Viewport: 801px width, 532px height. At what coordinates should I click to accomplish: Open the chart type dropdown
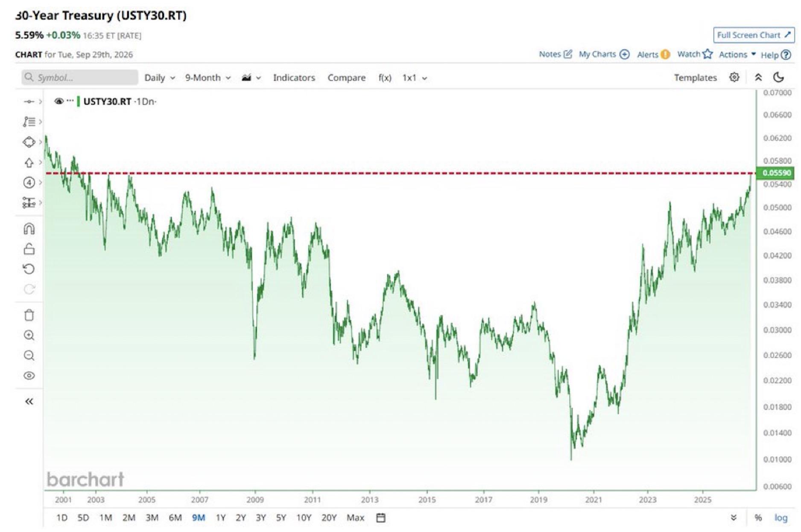click(251, 78)
